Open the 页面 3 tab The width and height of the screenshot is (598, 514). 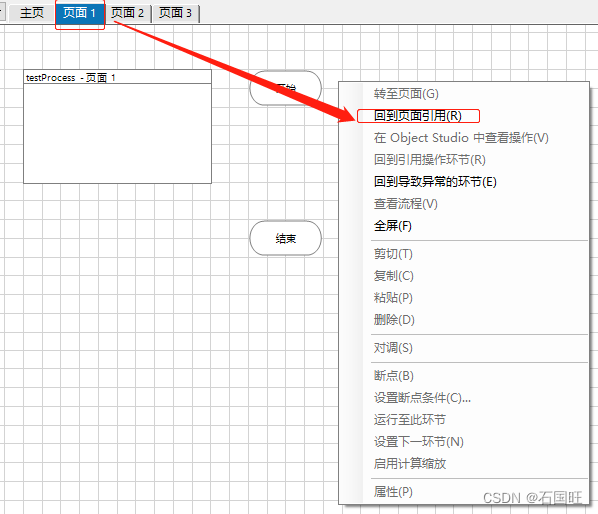click(175, 13)
